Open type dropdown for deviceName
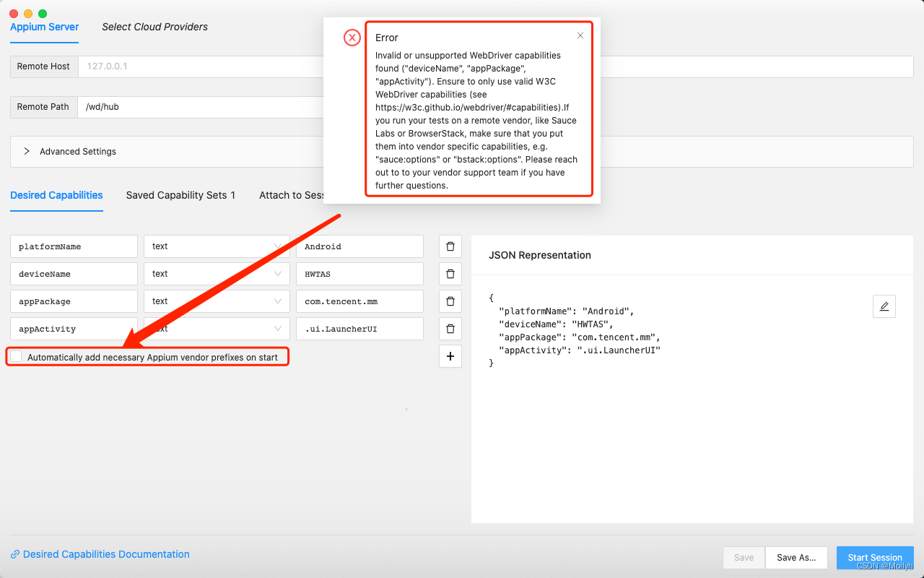924x578 pixels. (x=217, y=274)
